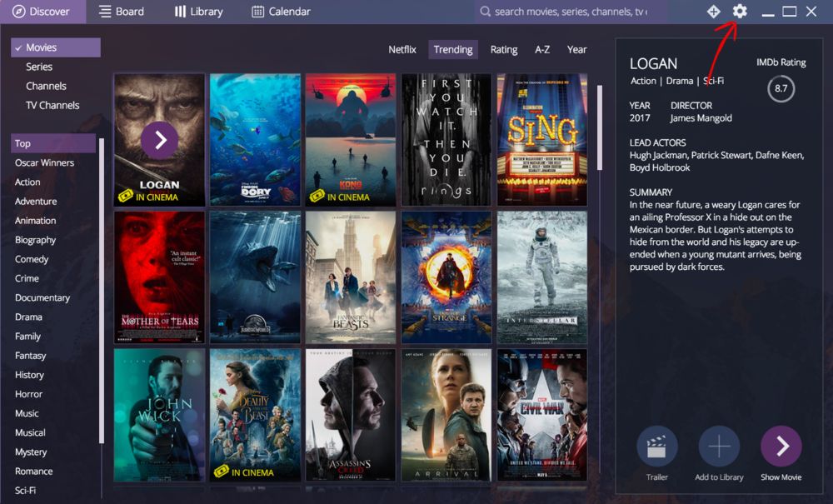Screen dimensions: 833x504
Task: Choose the Beauty and the Beast poster
Action: [255, 415]
